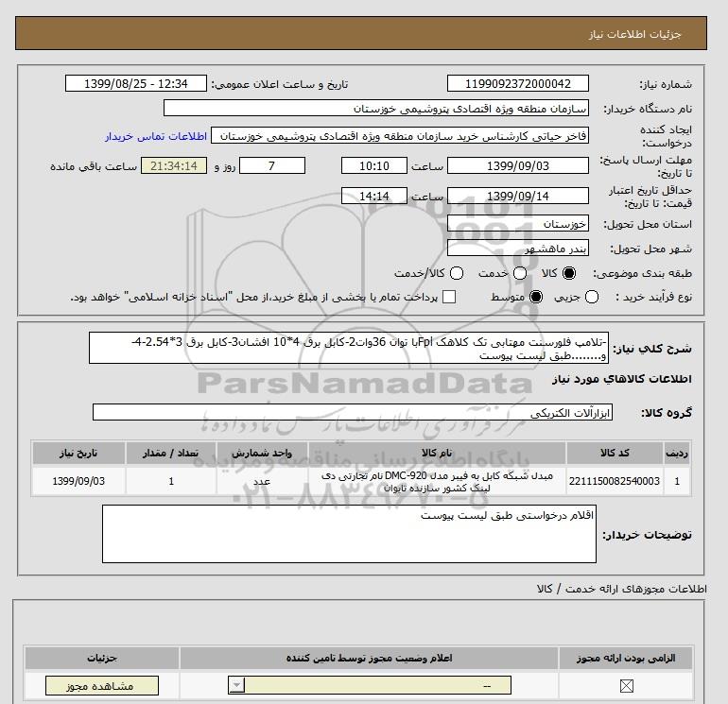
Task: Click the مشاهده مجوز button
Action: click(102, 685)
